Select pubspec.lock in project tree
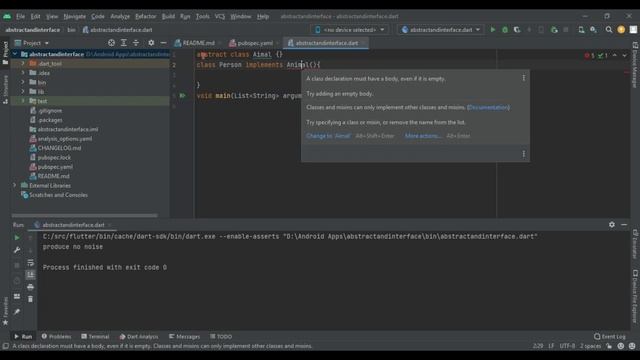640x360 pixels. click(54, 158)
